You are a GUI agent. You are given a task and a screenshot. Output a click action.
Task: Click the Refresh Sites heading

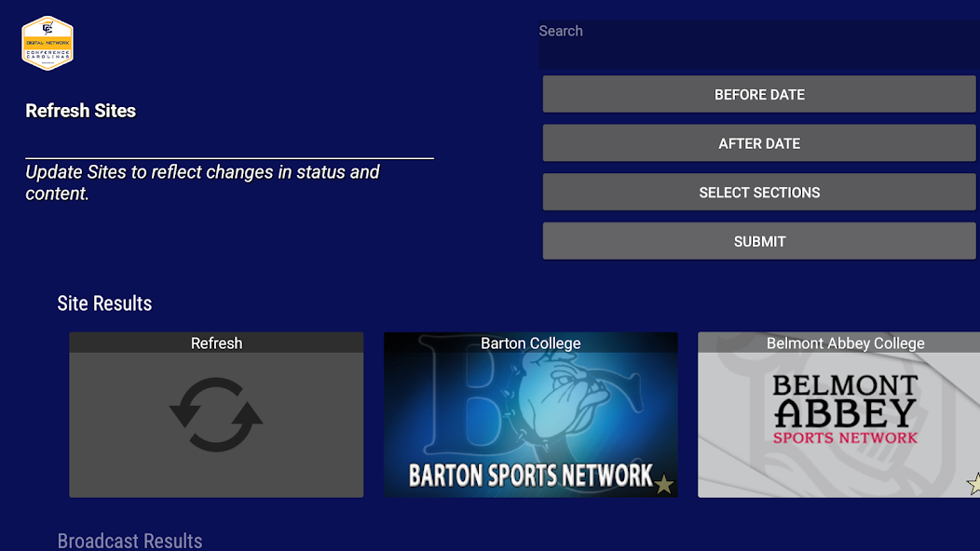click(x=81, y=111)
